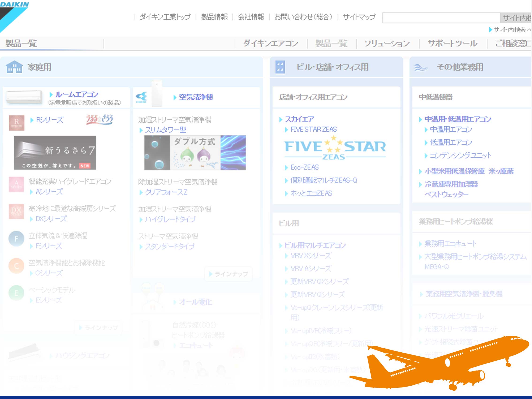532x399 pixels.
Task: Click the 家庭用 house icon
Action: tap(15, 67)
